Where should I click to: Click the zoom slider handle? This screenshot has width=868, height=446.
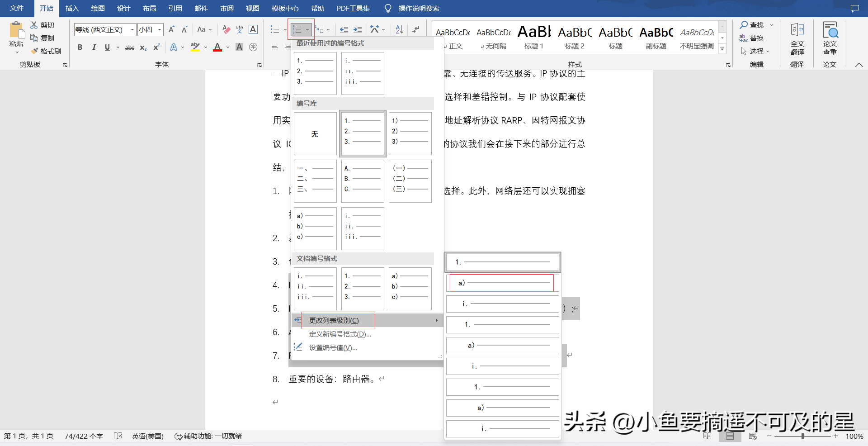(803, 436)
